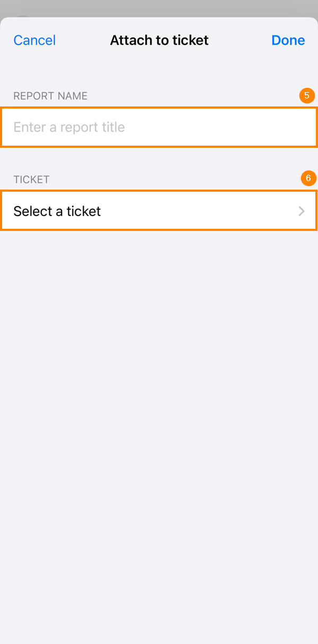
Task: Select the badge marking the ticket field
Action: click(x=308, y=178)
